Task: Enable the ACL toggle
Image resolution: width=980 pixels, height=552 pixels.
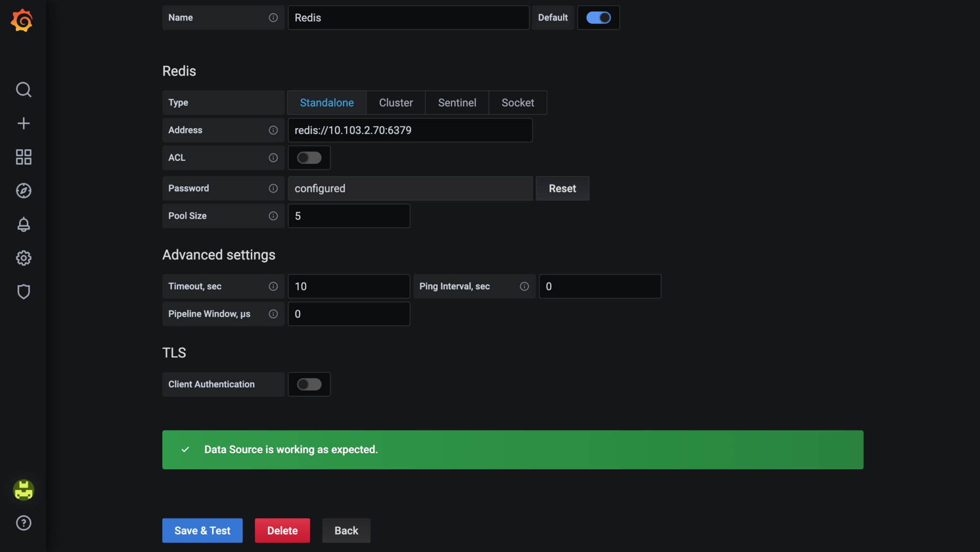Action: click(x=309, y=157)
